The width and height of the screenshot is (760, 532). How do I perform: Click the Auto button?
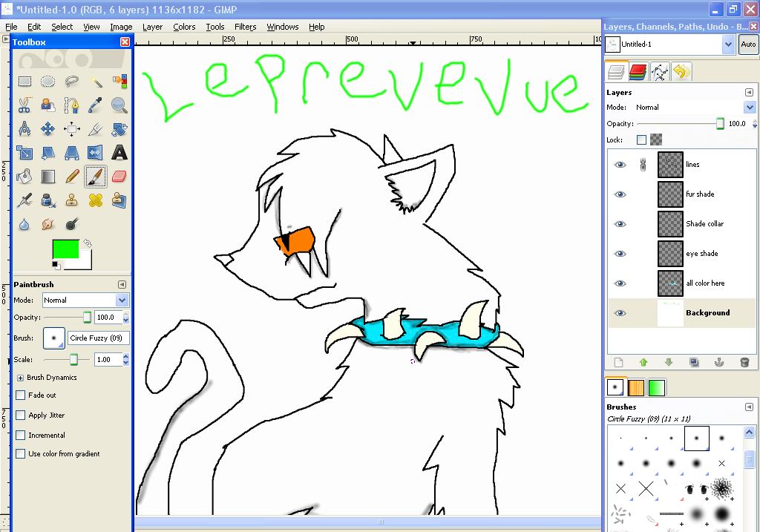coord(748,44)
